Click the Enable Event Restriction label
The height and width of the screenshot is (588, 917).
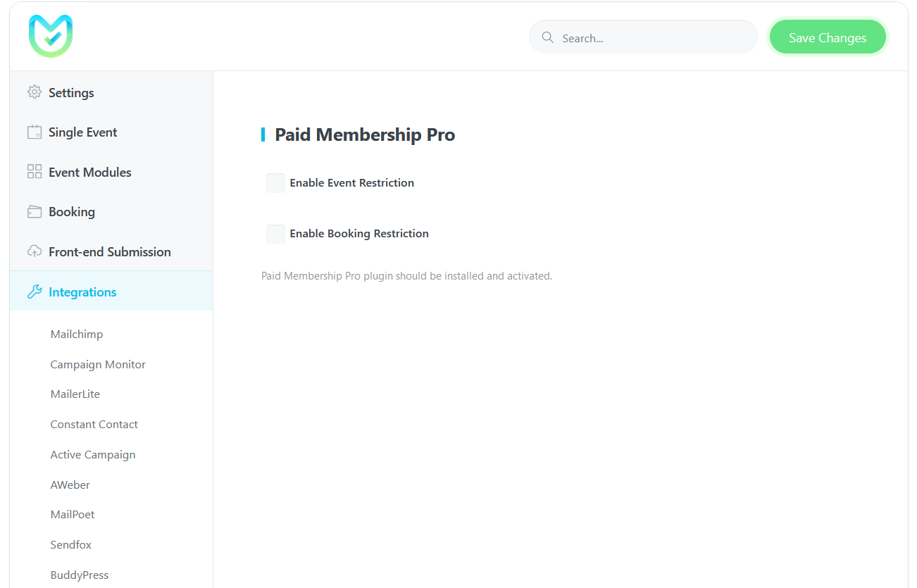pyautogui.click(x=352, y=183)
